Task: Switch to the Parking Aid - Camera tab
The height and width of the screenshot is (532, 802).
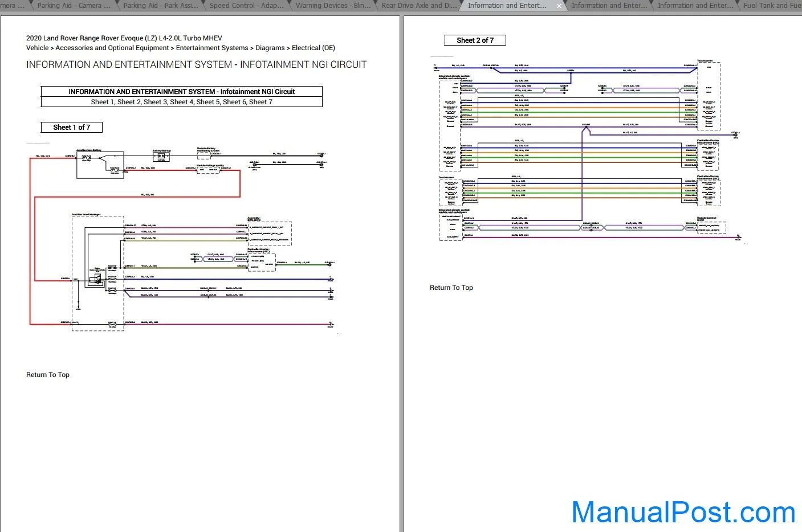Action: pyautogui.click(x=74, y=6)
